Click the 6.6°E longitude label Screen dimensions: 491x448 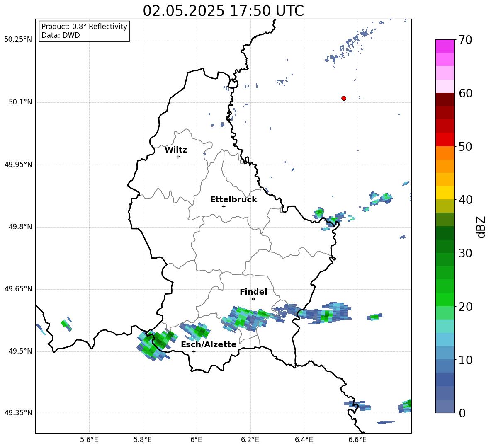(x=357, y=440)
